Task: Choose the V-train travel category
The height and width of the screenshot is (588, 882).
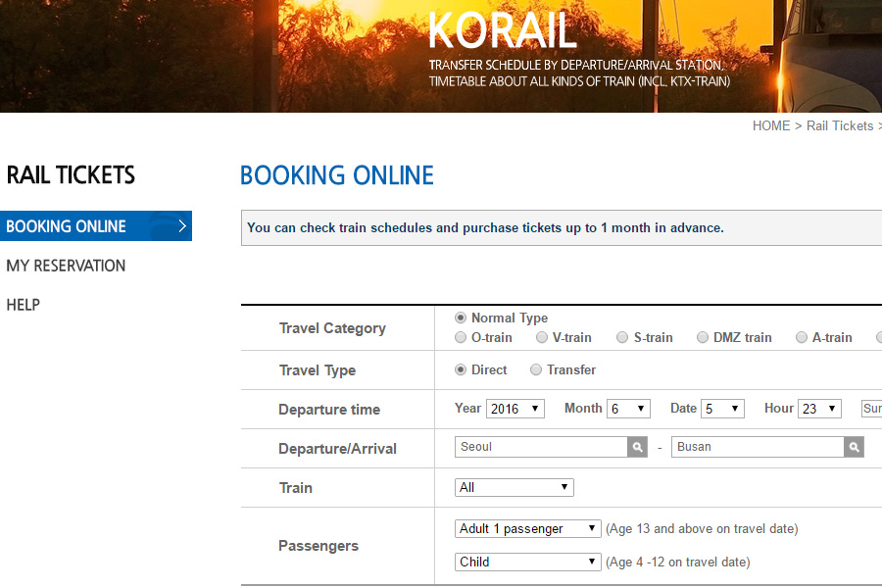Action: pyautogui.click(x=542, y=338)
